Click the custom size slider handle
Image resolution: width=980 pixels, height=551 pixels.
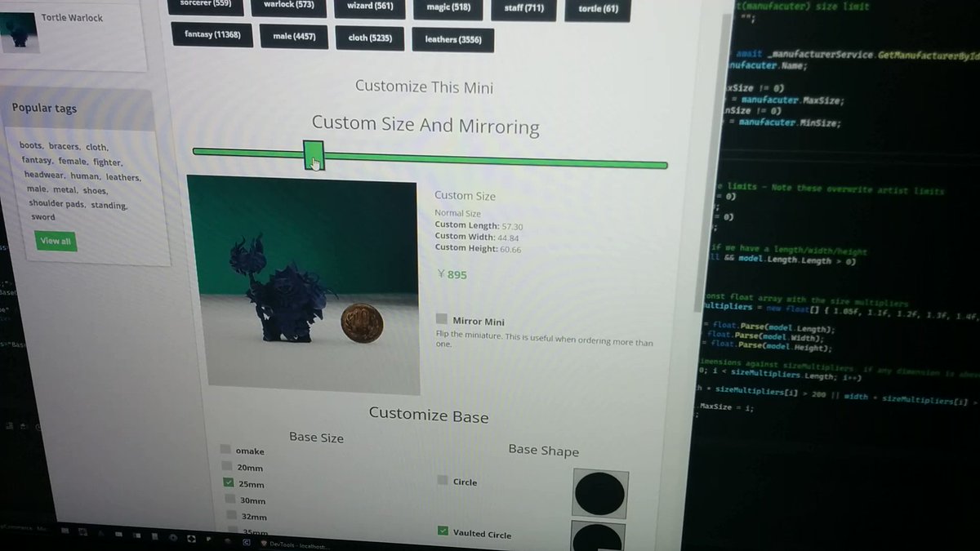[x=314, y=155]
